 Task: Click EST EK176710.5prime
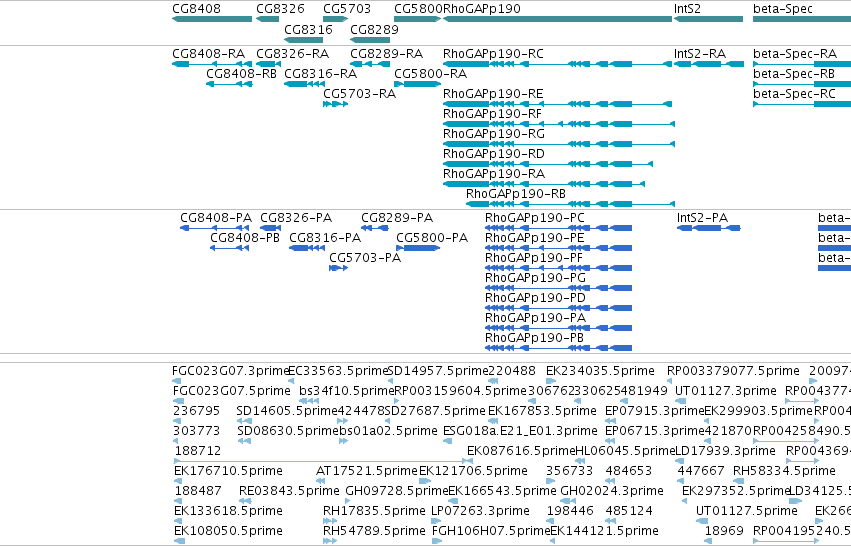pos(180,482)
